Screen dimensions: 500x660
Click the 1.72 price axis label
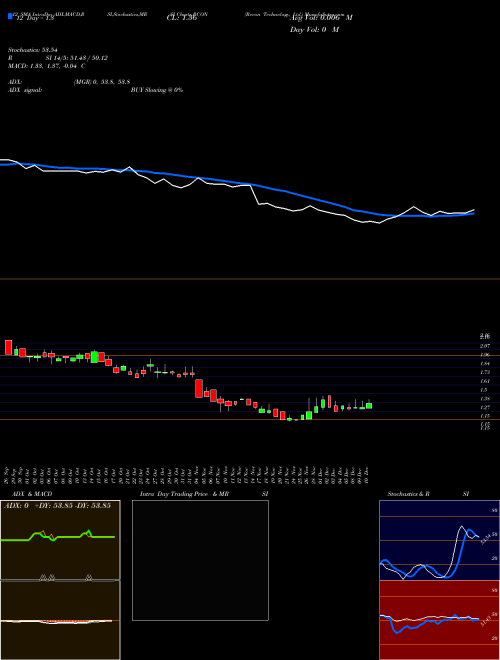[x=484, y=372]
